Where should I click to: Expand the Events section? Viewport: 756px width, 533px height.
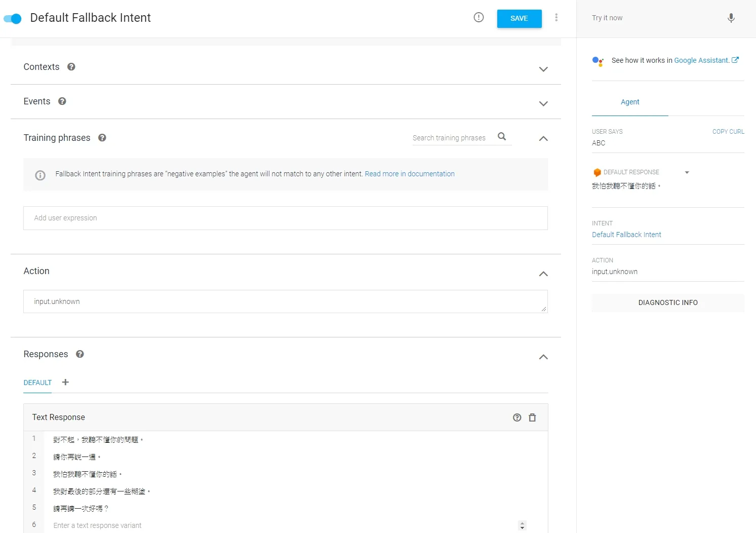point(543,103)
